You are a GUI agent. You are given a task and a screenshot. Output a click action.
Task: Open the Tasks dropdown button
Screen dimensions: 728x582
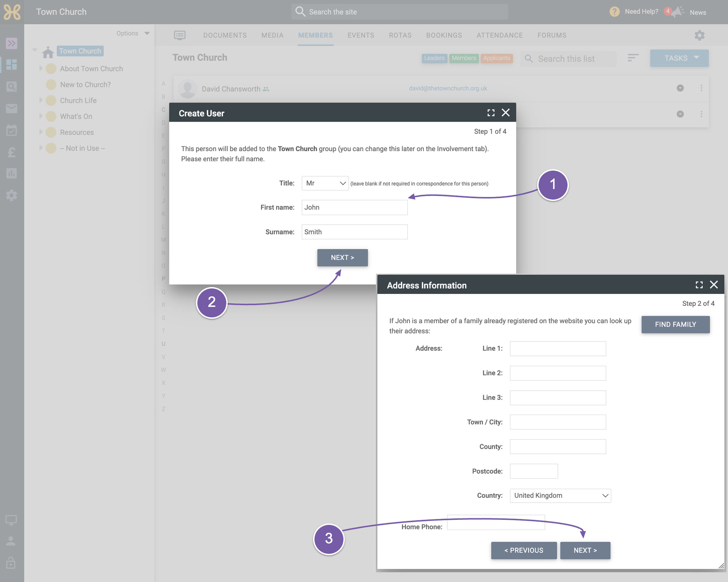[x=679, y=58]
